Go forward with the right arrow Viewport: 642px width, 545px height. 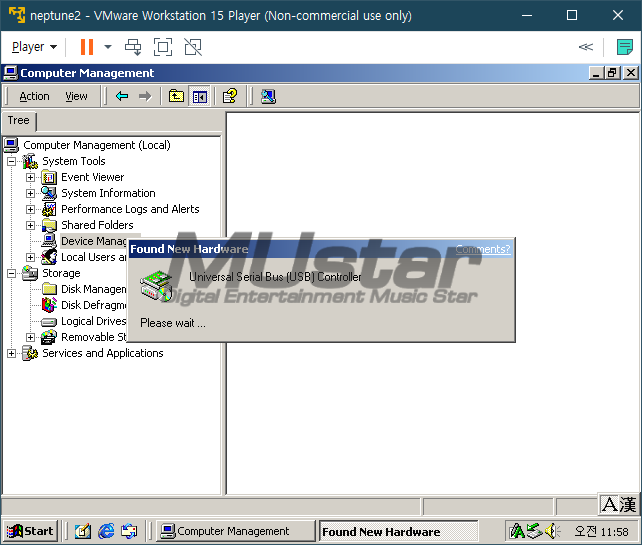point(145,96)
